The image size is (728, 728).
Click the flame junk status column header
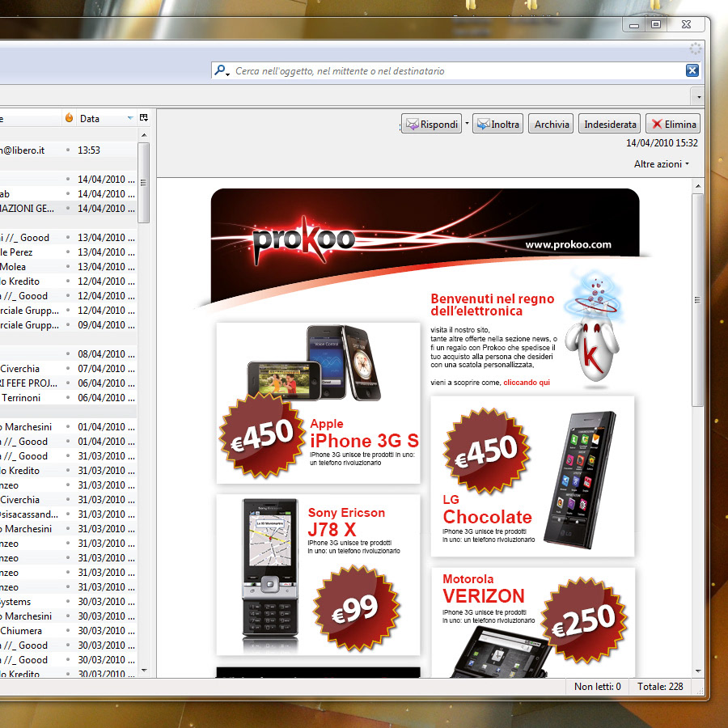tap(69, 118)
